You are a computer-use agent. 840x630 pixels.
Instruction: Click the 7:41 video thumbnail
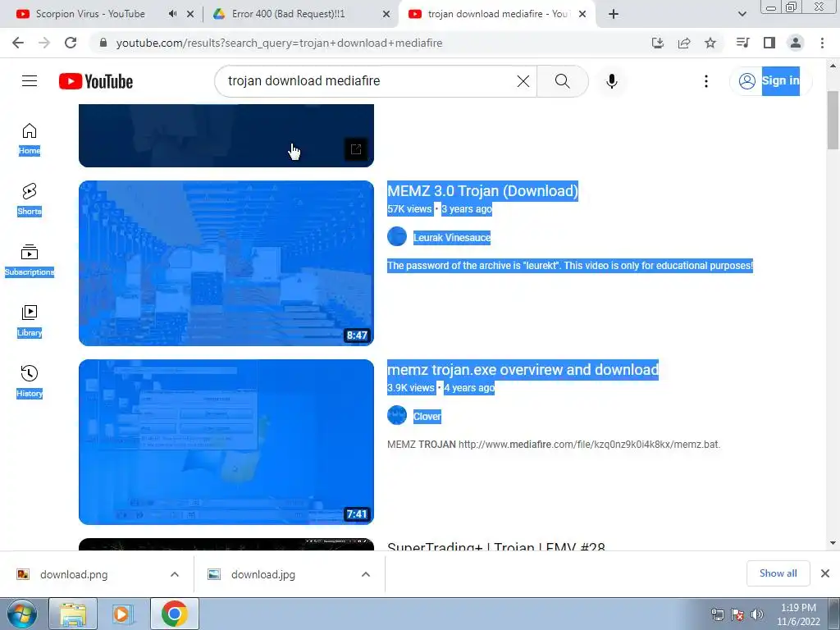(x=226, y=442)
